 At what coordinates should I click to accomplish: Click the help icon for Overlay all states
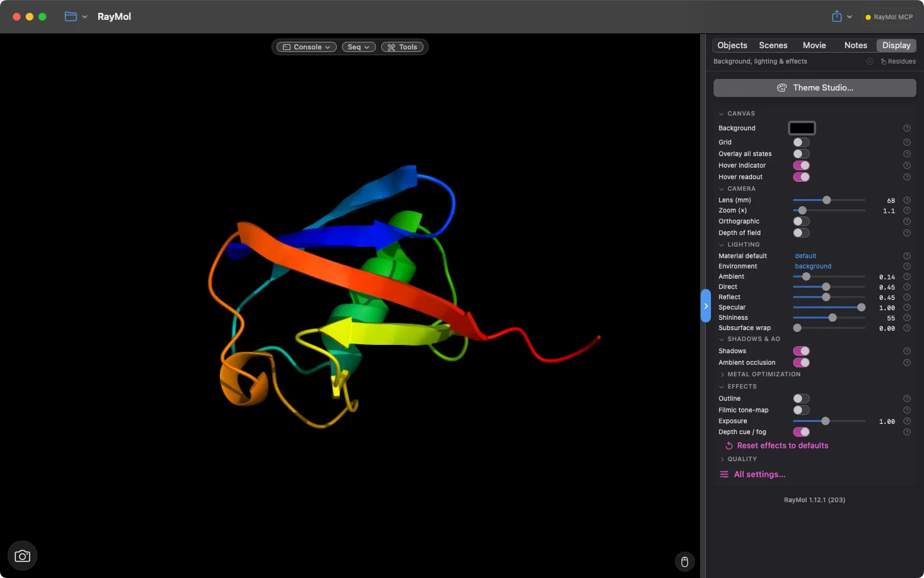[907, 154]
